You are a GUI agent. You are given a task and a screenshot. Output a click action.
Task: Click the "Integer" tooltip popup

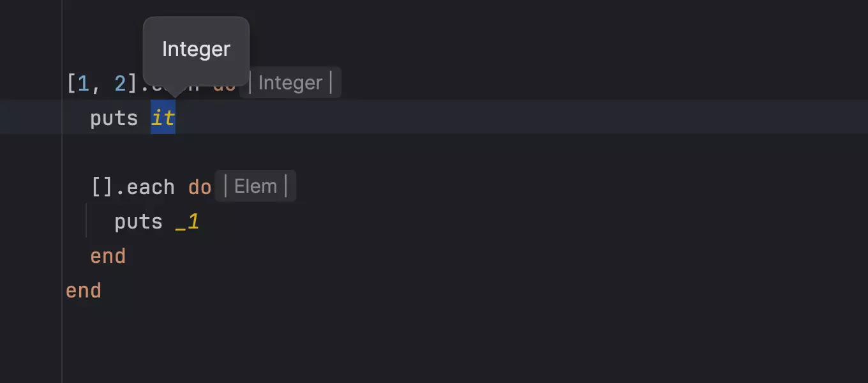pos(196,50)
